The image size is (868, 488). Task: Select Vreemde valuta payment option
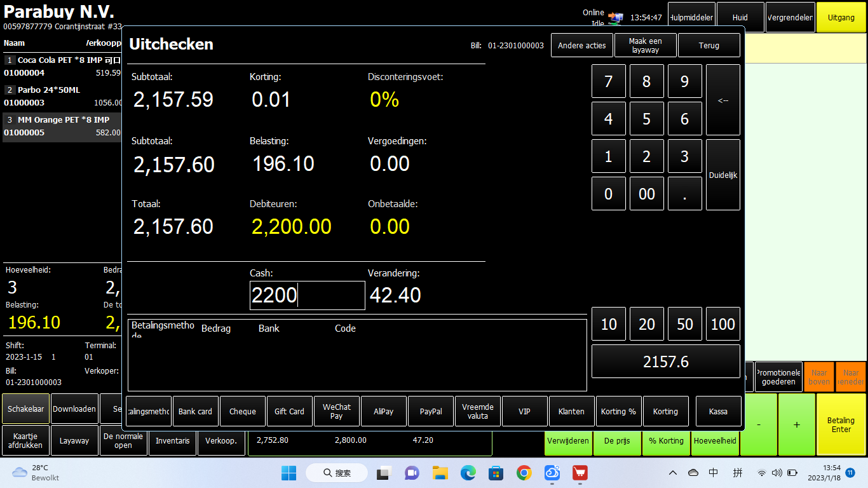click(x=478, y=411)
